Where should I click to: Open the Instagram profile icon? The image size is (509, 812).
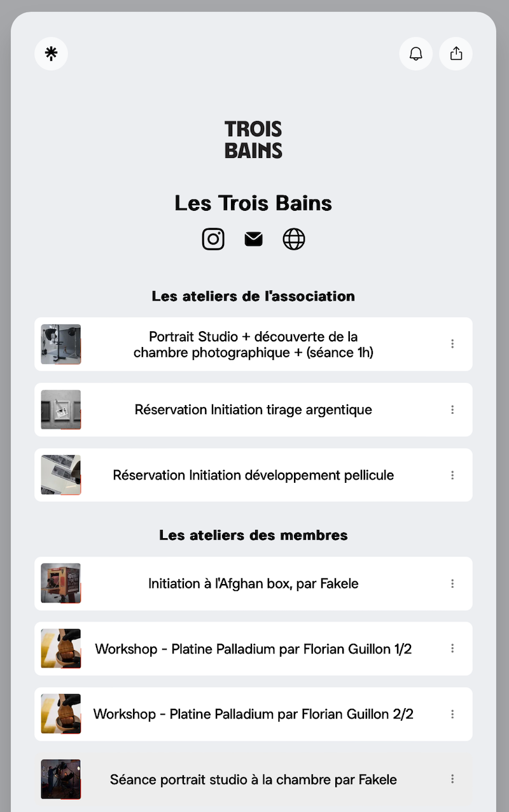(213, 239)
